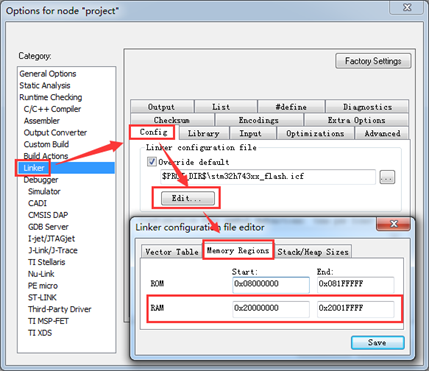The width and height of the screenshot is (429, 371).
Task: Click the browse '...' button for config file
Action: tap(387, 177)
